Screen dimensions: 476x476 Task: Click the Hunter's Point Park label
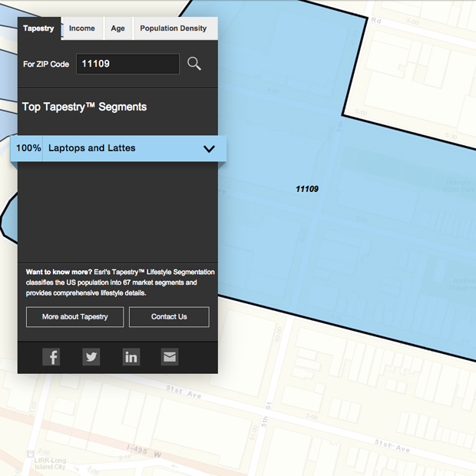pyautogui.click(x=459, y=186)
